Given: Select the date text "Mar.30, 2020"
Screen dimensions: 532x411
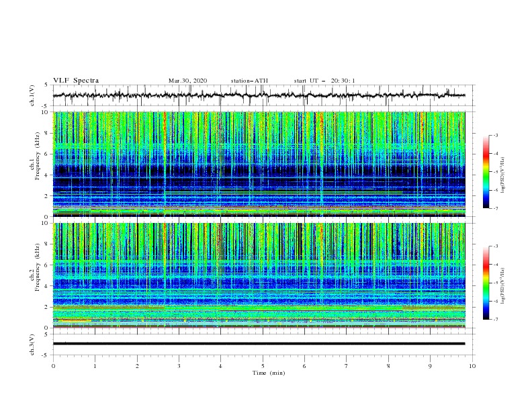Looking at the screenshot, I should (x=187, y=81).
